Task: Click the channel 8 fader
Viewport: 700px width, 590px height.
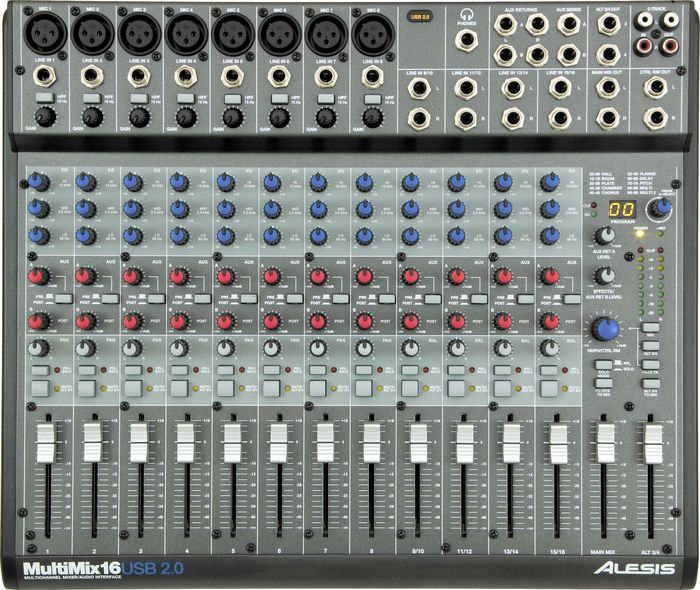Action: tap(371, 443)
